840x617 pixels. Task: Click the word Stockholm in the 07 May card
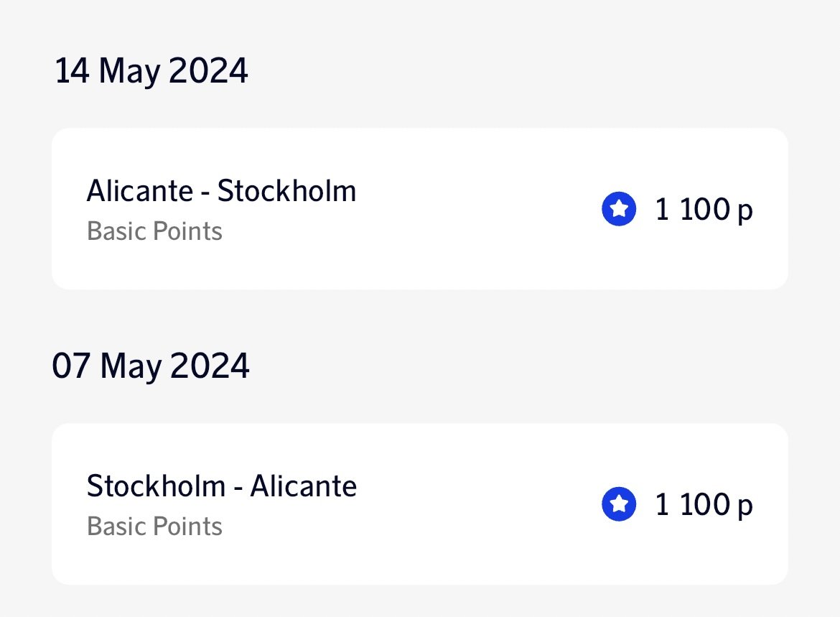(155, 486)
